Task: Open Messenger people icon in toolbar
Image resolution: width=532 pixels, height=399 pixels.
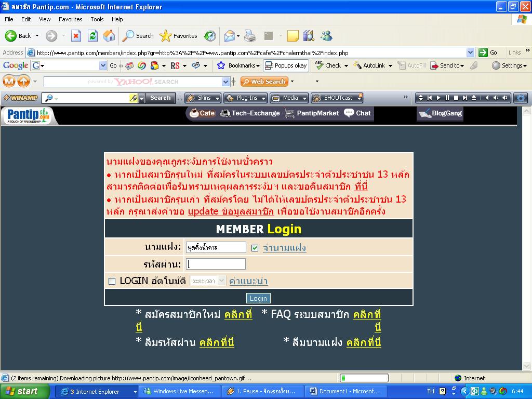Action: pyautogui.click(x=326, y=36)
